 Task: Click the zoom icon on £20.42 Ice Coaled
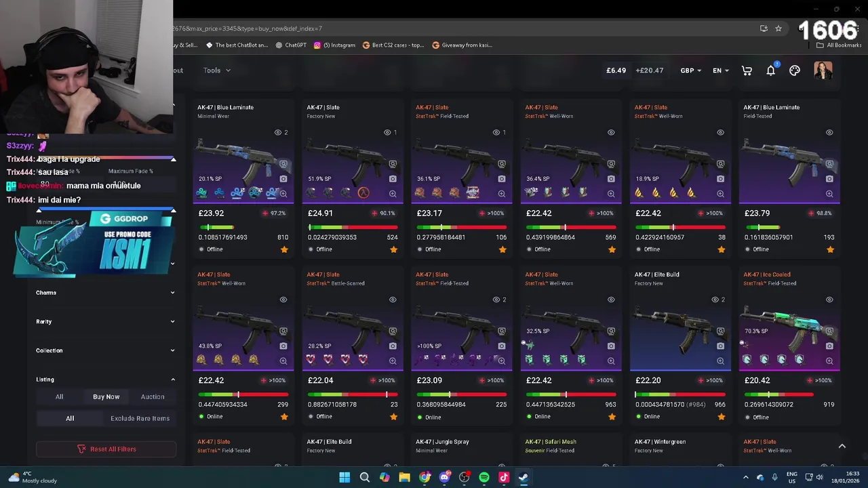pos(829,361)
